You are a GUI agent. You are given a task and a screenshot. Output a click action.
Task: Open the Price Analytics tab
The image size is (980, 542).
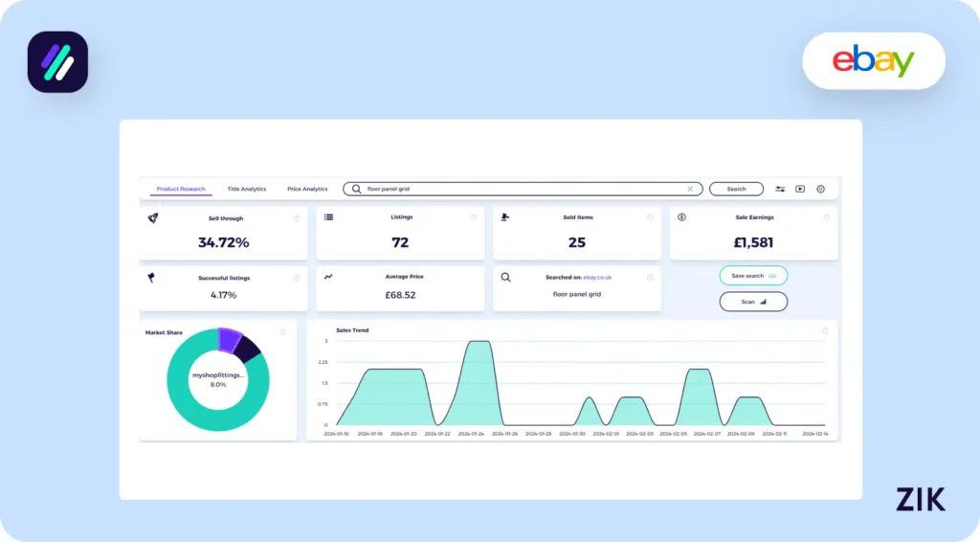(307, 190)
